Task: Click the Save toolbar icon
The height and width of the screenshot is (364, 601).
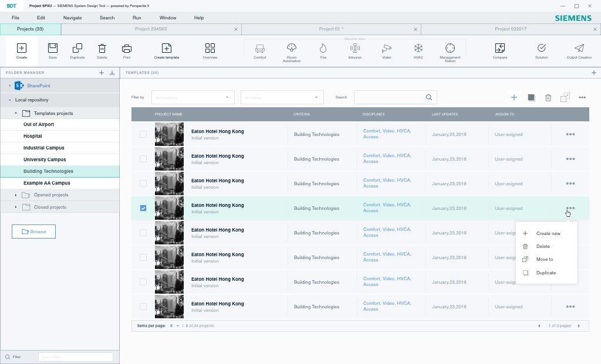Action: pos(52,48)
